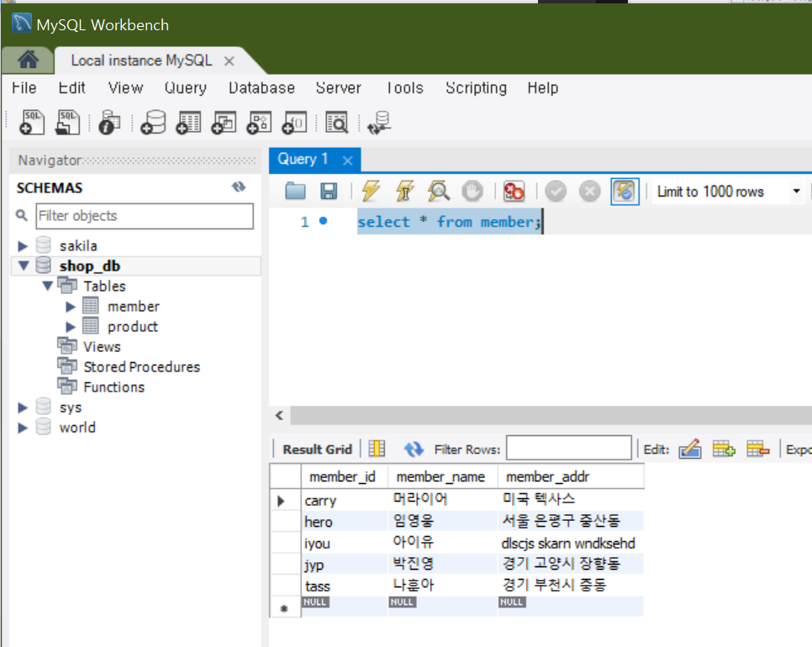The image size is (812, 647).
Task: Edit current row pencil icon
Action: 690,449
